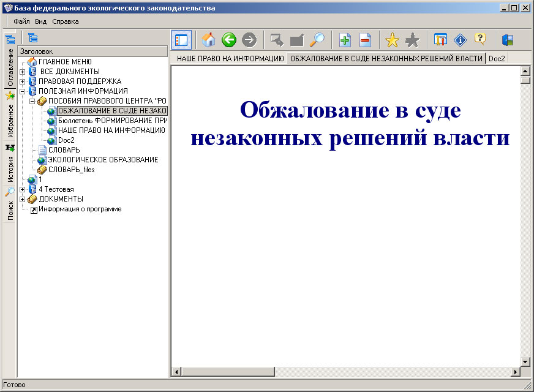Click the yellow star favorites icon
The height and width of the screenshot is (392, 534).
(392, 39)
